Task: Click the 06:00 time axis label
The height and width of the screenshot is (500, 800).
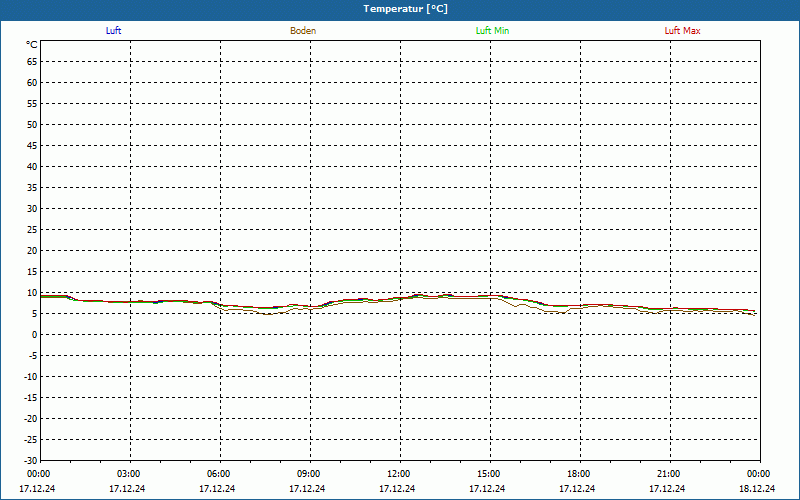Action: coord(218,474)
